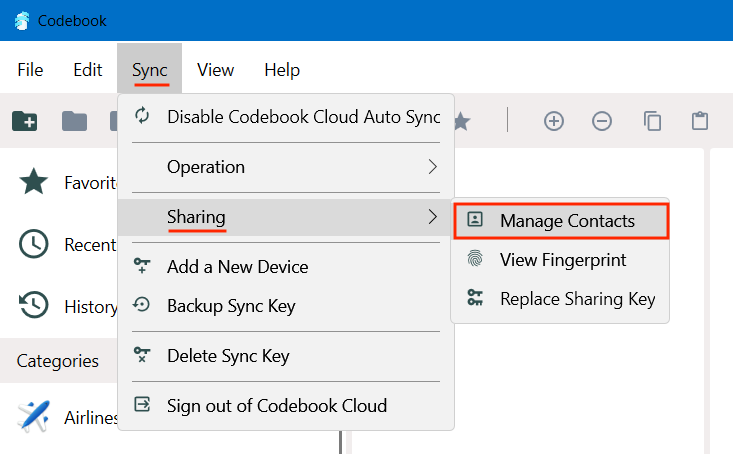
Task: Select Disable Codebook Cloud Auto Sync
Action: click(x=286, y=116)
